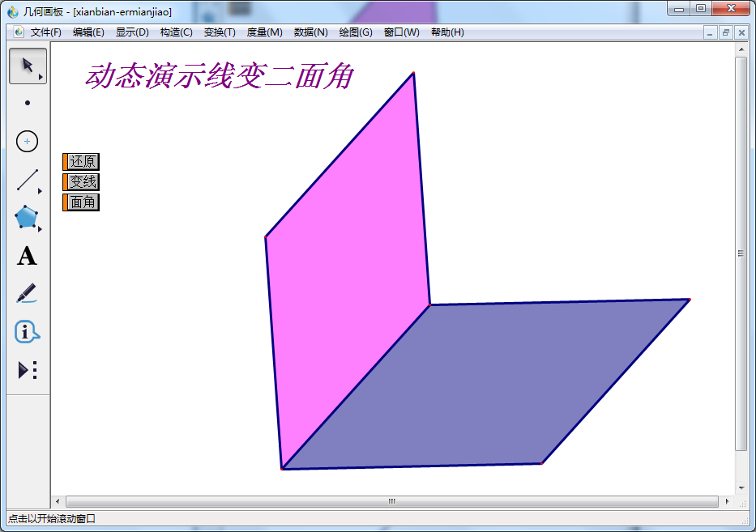Click vertical scrollbar down arrow
756x532 pixels.
pos(741,488)
